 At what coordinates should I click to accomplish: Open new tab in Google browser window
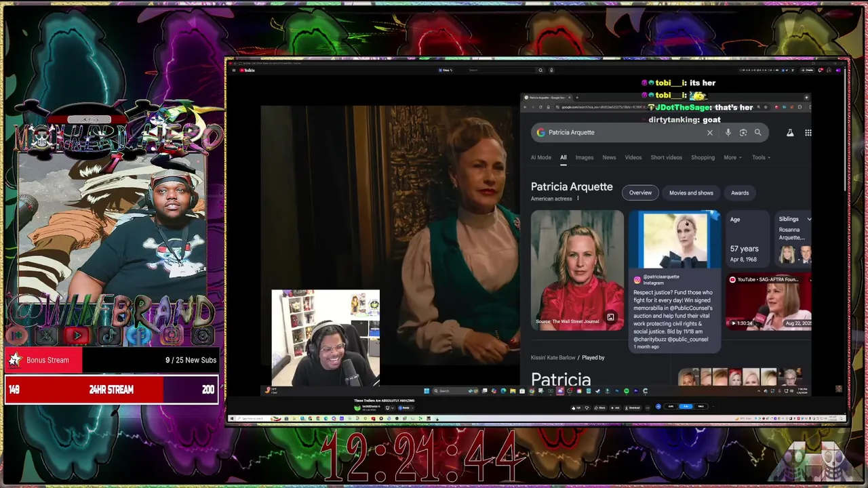pos(576,98)
